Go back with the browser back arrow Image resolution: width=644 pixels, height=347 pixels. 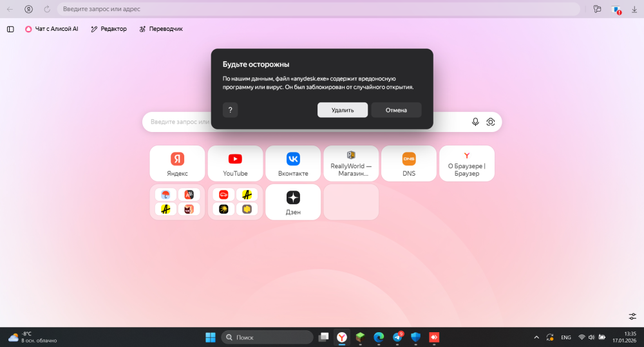[x=10, y=9]
